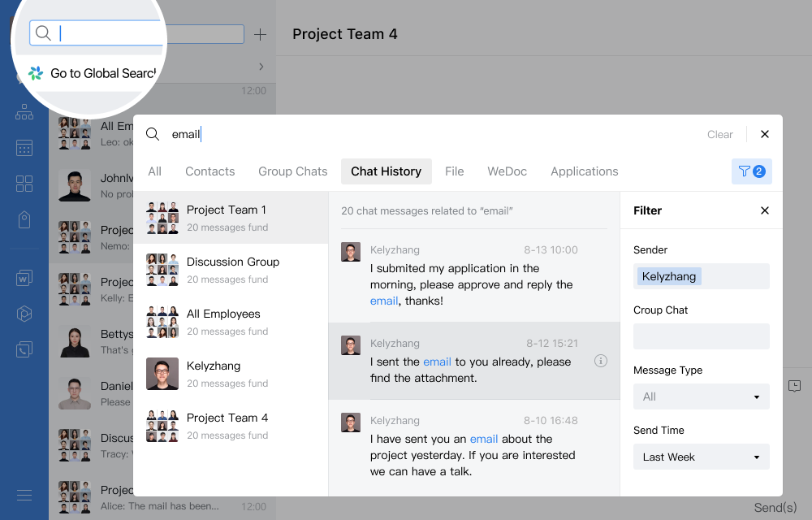Click the info icon on 8-12 message
The width and height of the screenshot is (812, 520).
click(x=601, y=361)
